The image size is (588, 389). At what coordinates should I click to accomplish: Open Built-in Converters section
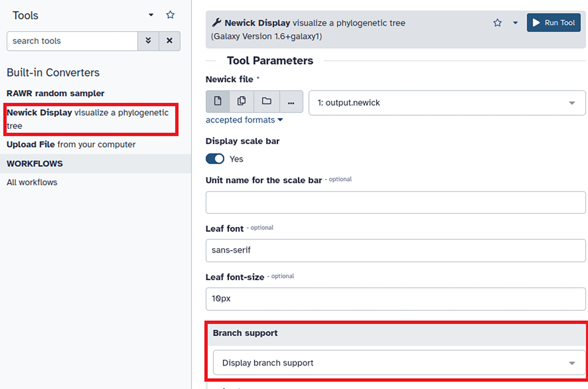point(53,73)
